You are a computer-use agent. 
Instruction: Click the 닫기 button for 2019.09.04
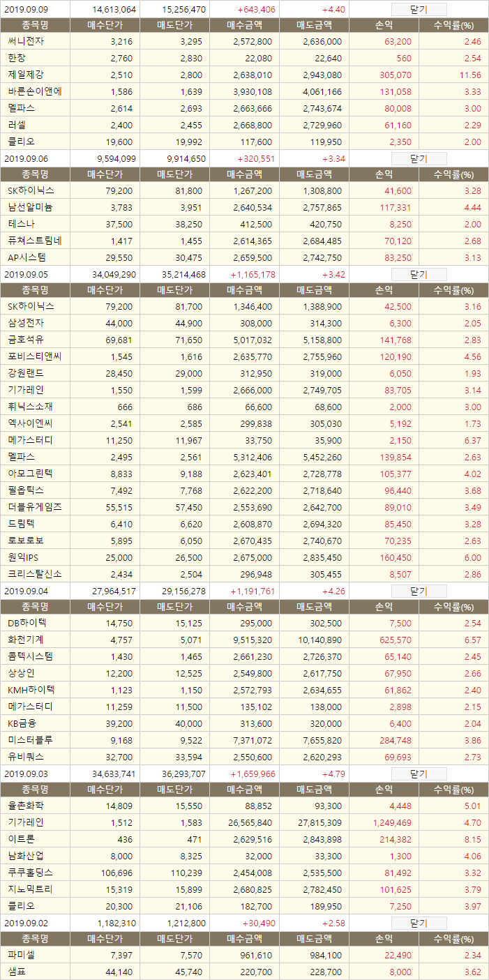coord(419,591)
